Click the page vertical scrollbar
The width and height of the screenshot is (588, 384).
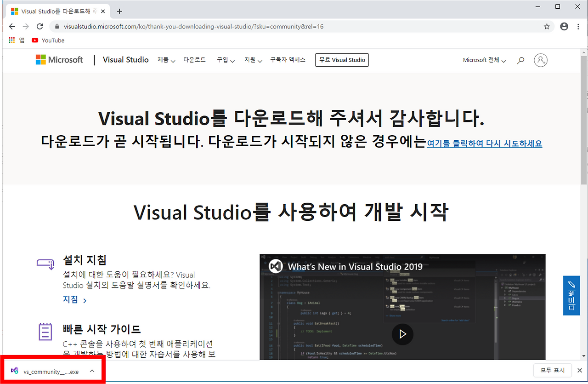pyautogui.click(x=584, y=120)
